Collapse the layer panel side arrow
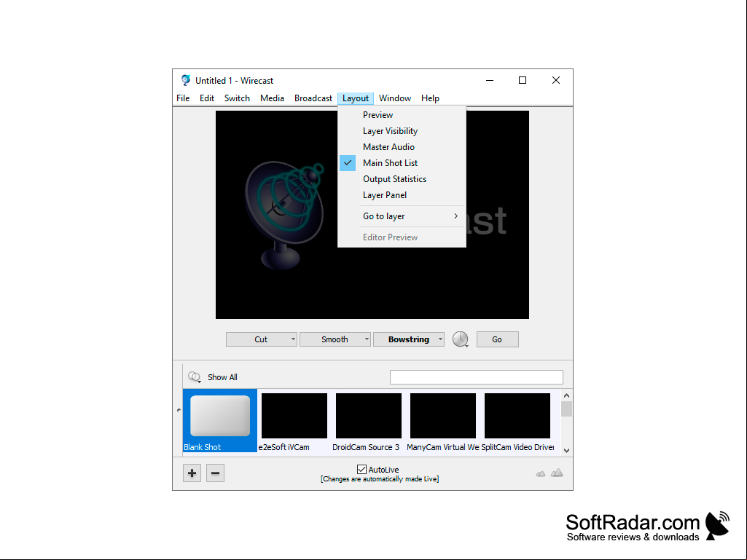 pos(179,410)
